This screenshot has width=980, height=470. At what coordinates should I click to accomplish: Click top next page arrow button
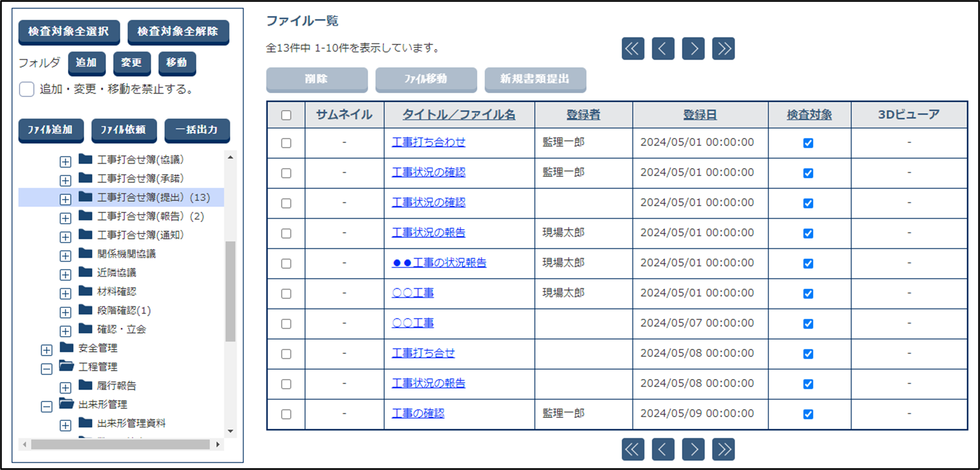(x=693, y=49)
